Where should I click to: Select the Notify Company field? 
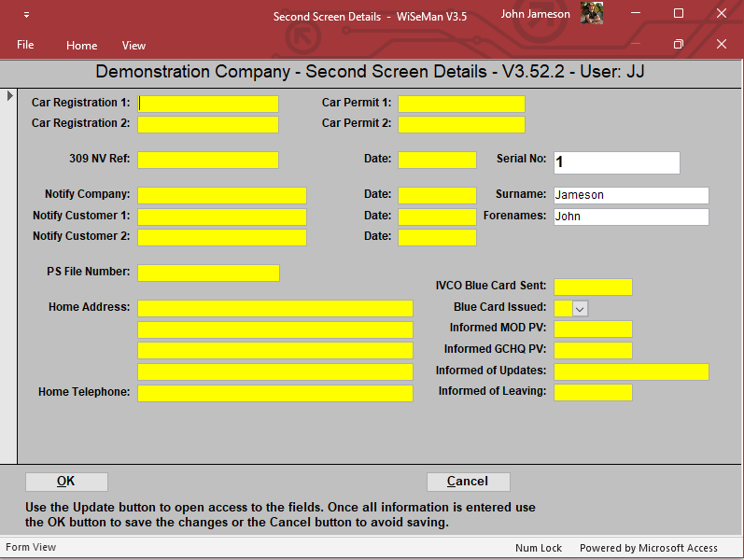click(x=222, y=195)
